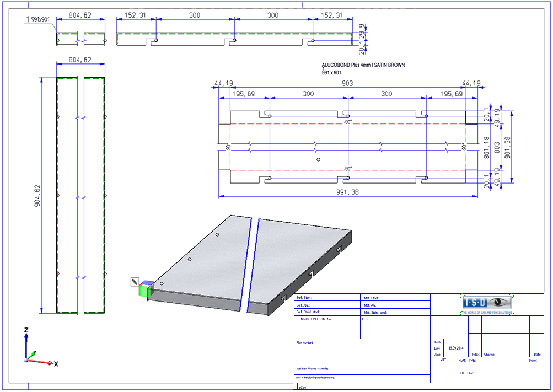Select the left 152,31 dimension in the top view
553x392 pixels.
[136, 15]
